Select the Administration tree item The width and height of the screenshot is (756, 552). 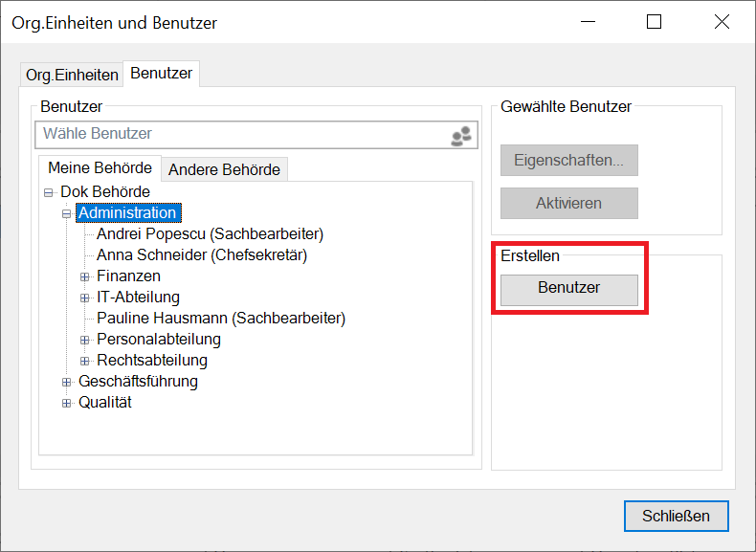[127, 213]
